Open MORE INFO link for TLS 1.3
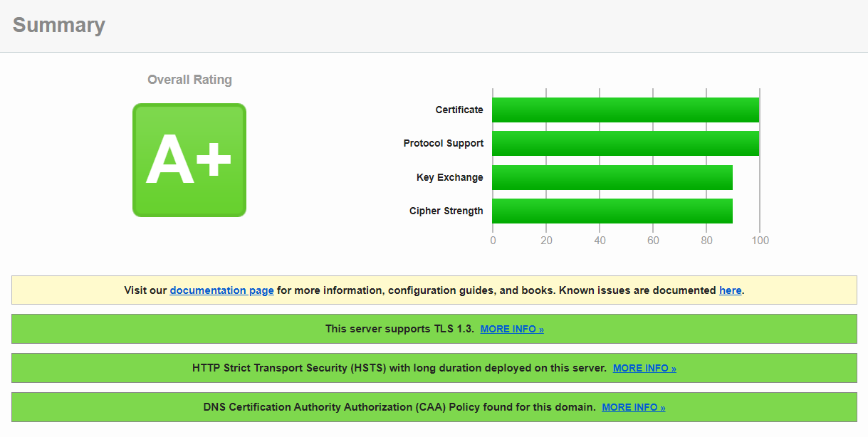This screenshot has height=437, width=868. coord(512,330)
